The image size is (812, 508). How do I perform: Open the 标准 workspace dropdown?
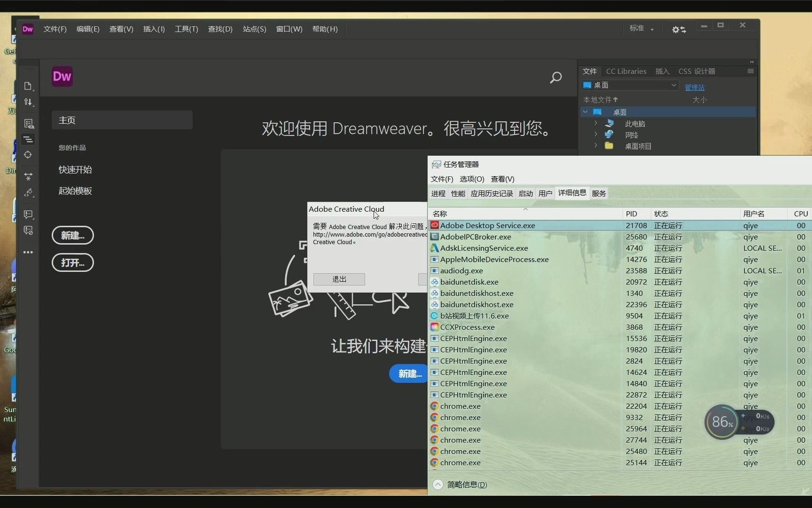pos(641,29)
